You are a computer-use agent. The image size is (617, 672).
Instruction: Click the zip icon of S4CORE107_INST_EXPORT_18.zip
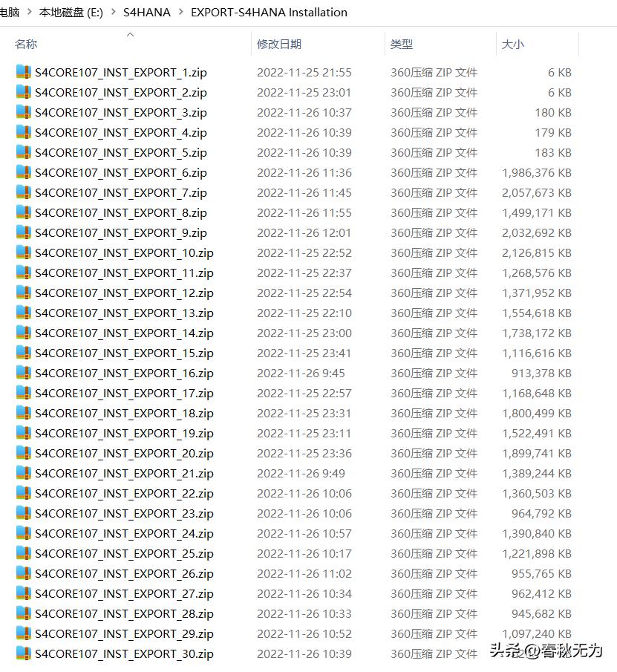24,413
